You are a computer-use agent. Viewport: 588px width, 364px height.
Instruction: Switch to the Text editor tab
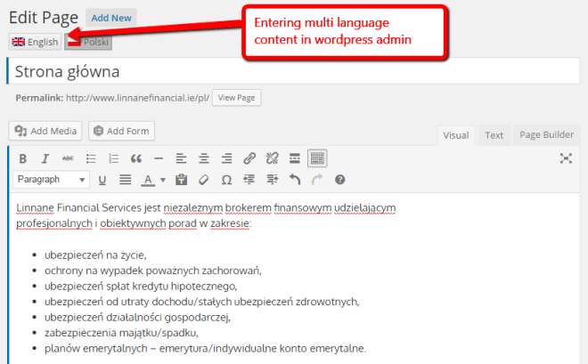(494, 135)
